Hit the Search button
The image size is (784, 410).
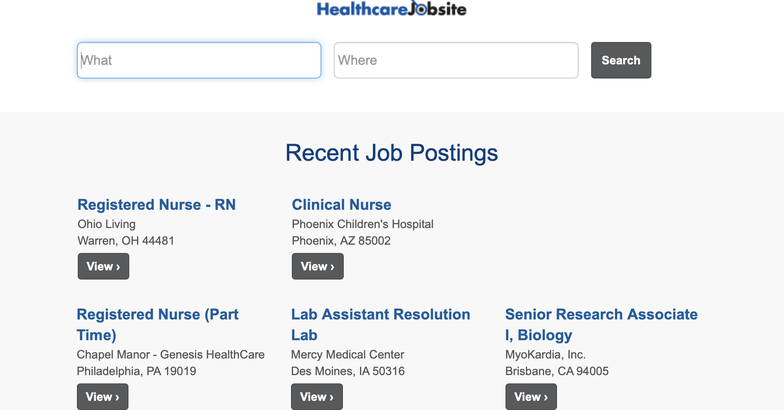coord(621,60)
